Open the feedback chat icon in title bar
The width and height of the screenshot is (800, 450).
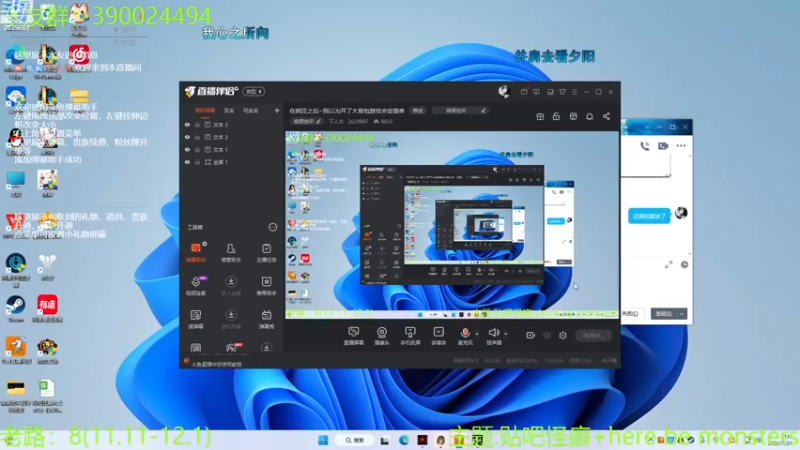pos(536,92)
